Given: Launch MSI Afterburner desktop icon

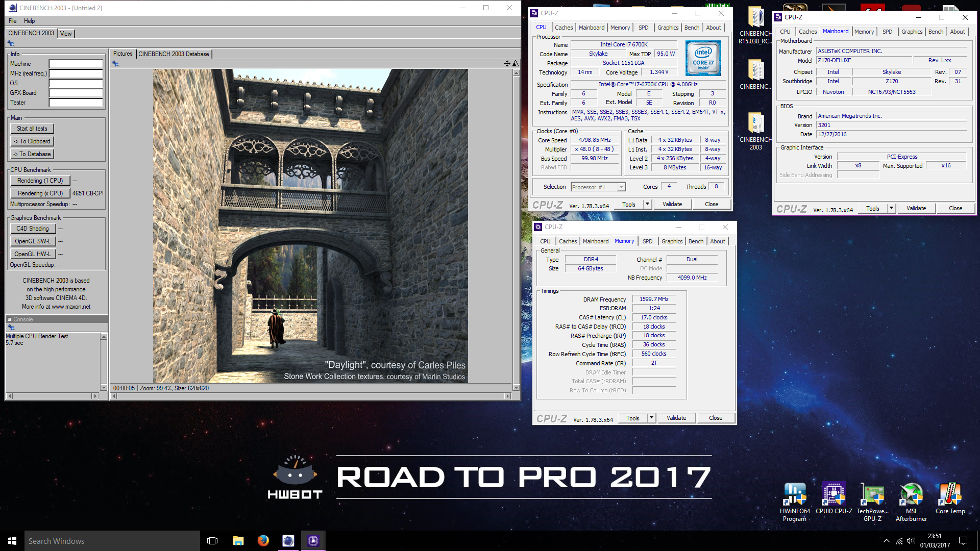Looking at the screenshot, I should (911, 502).
